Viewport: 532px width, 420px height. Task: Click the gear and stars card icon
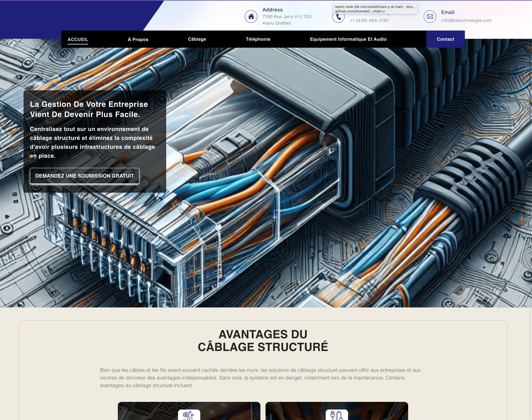coord(189,415)
